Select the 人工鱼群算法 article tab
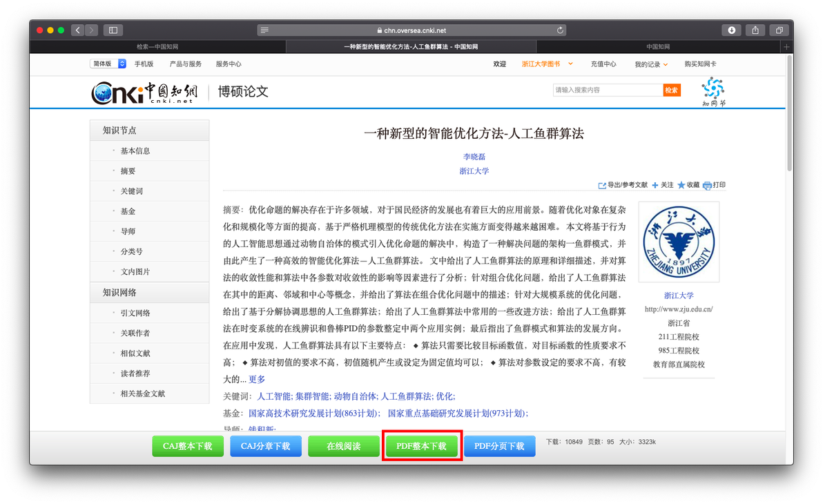823x504 pixels. pyautogui.click(x=411, y=47)
